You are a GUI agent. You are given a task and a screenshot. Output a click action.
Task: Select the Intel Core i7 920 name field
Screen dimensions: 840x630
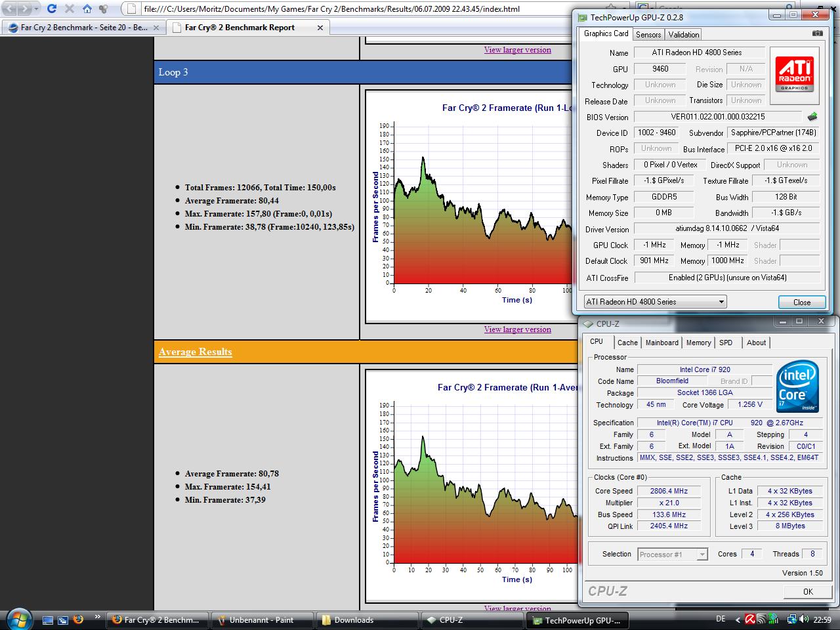pos(705,369)
